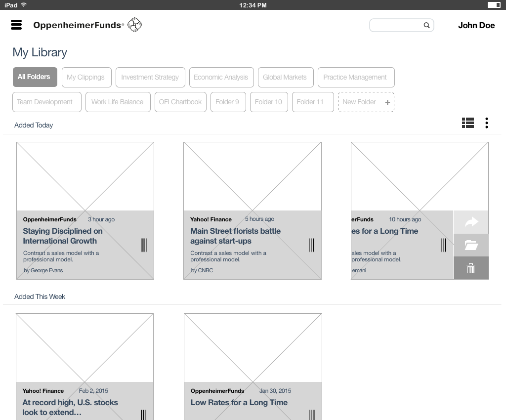Screen dimensions: 506x420
Task: Click in the search input field
Action: (x=401, y=25)
